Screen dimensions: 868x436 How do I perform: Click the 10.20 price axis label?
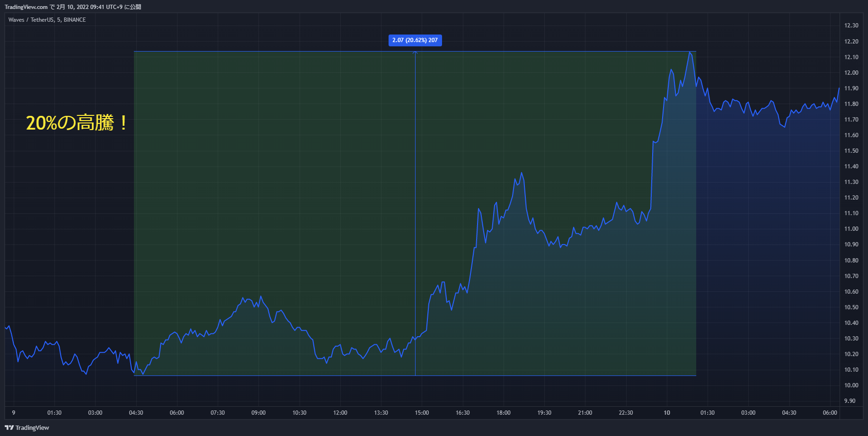click(851, 354)
